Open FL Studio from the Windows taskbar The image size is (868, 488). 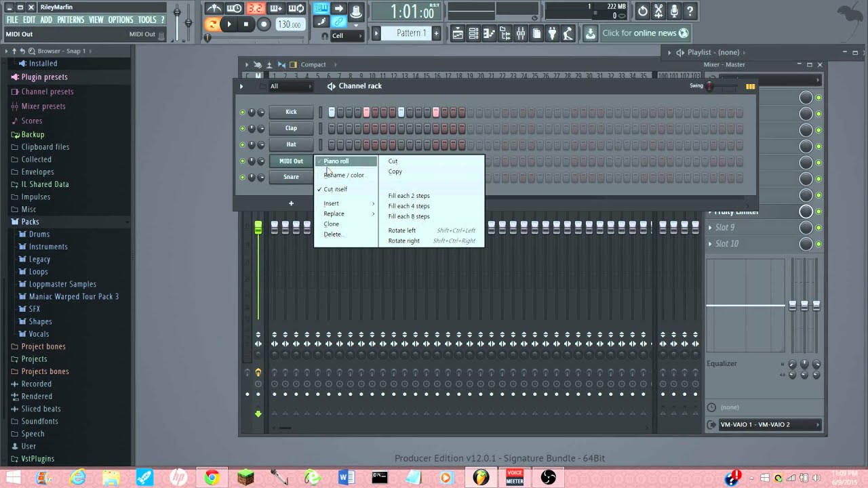(481, 477)
